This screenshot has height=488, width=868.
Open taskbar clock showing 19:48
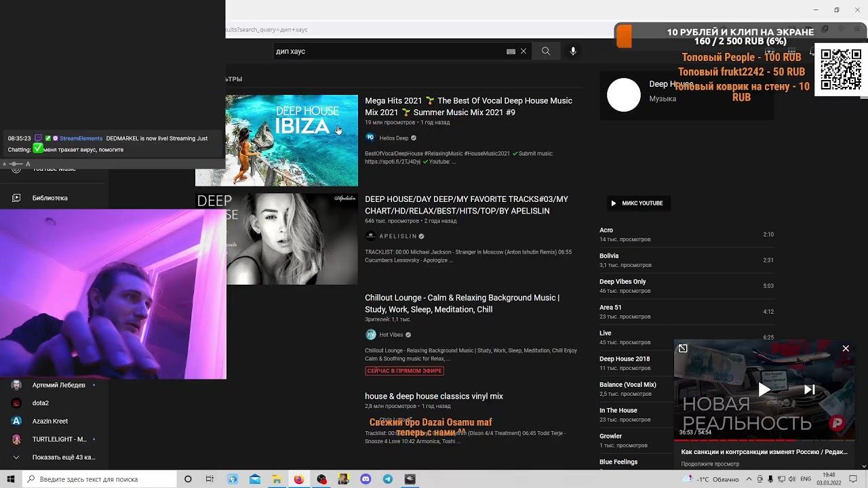[x=829, y=479]
